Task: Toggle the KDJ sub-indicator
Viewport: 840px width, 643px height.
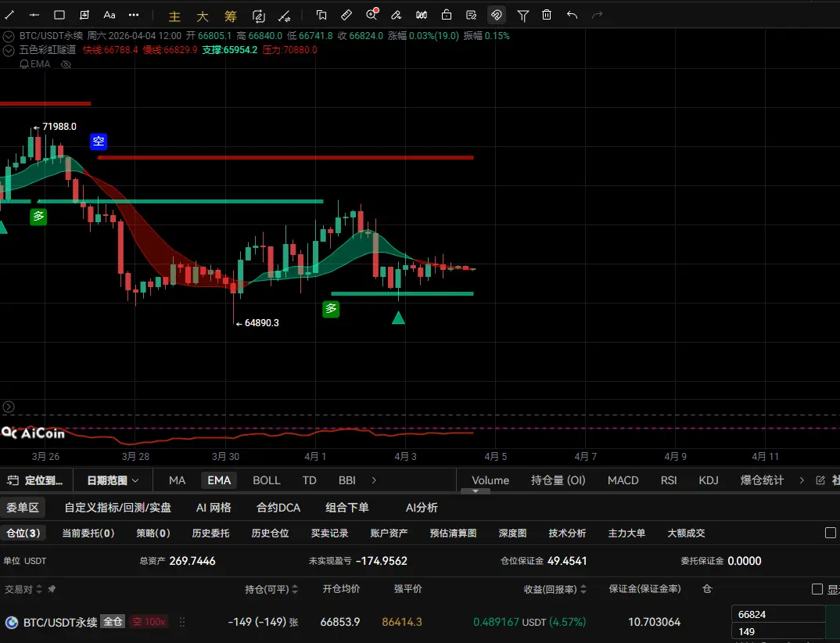Action: coord(709,480)
